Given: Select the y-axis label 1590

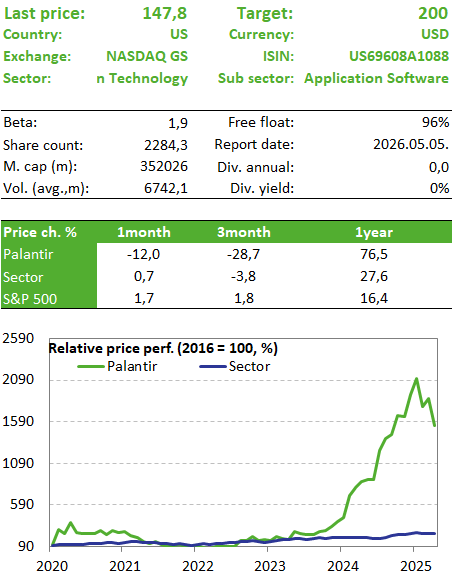Looking at the screenshot, I should 18,422.
